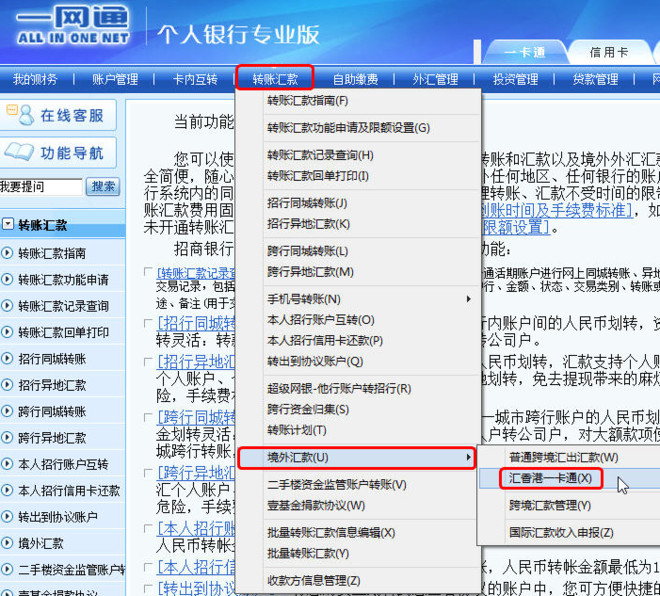Open the 功能导航 book icon

pos(19,152)
